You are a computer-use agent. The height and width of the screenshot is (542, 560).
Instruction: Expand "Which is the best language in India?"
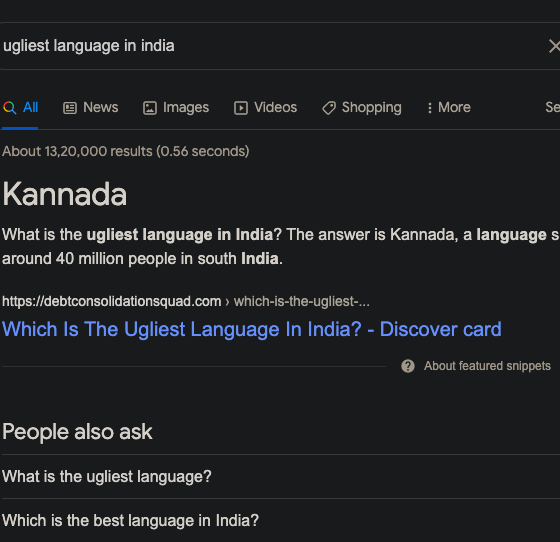[x=281, y=521]
